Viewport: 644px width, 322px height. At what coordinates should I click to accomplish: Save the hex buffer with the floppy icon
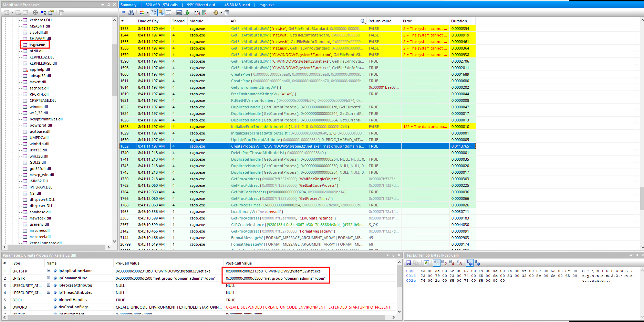tap(408, 263)
